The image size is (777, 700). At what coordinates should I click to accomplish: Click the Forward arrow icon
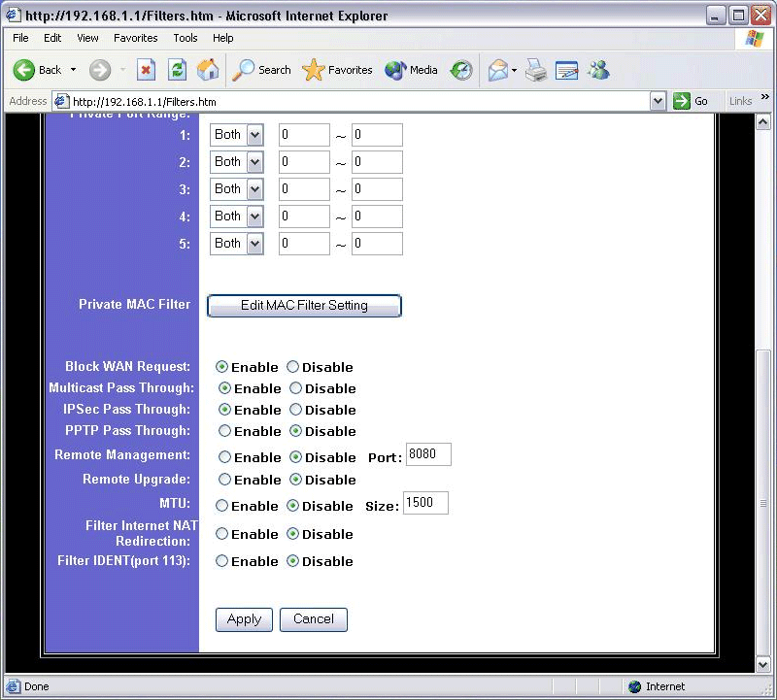100,70
